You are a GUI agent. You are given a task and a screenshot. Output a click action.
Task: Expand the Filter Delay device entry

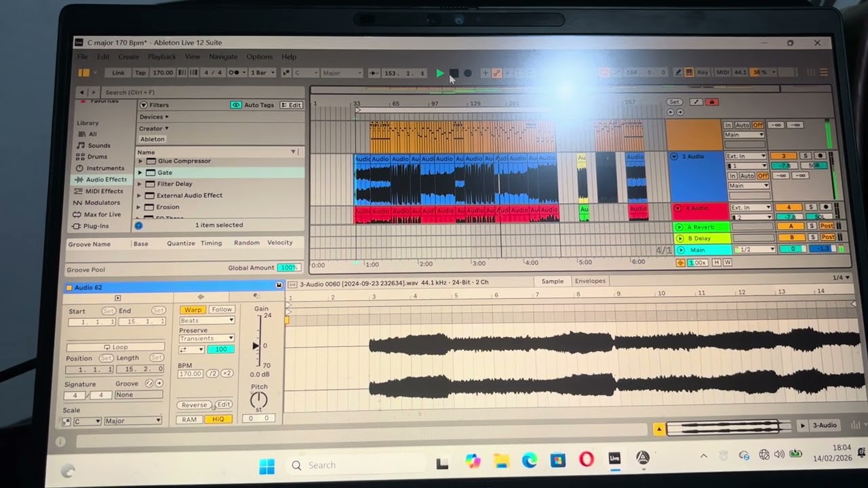pyautogui.click(x=140, y=184)
